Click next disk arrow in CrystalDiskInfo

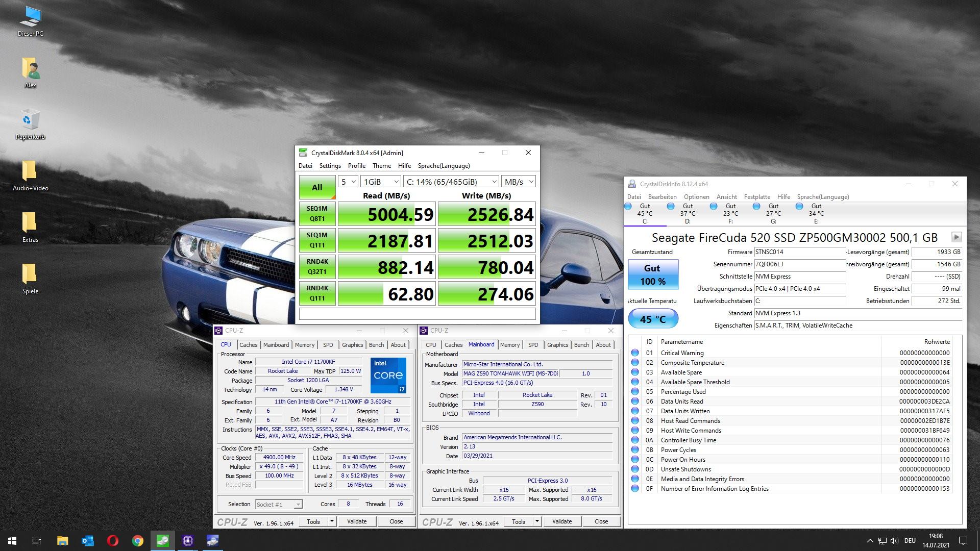click(957, 237)
